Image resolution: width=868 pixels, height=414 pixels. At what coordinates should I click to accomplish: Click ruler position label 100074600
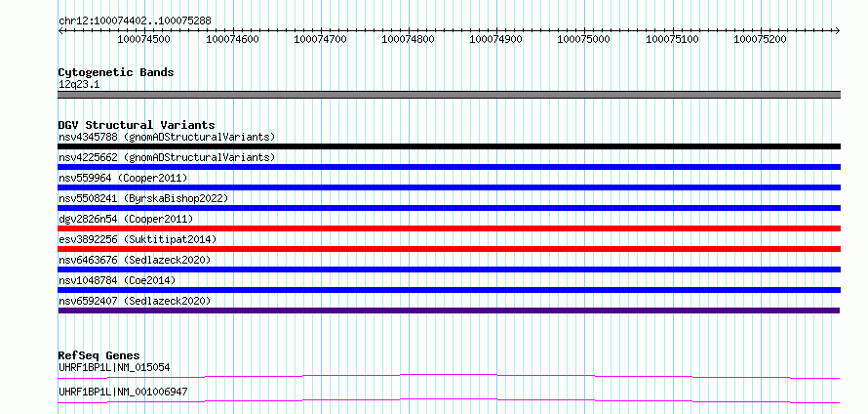[232, 39]
